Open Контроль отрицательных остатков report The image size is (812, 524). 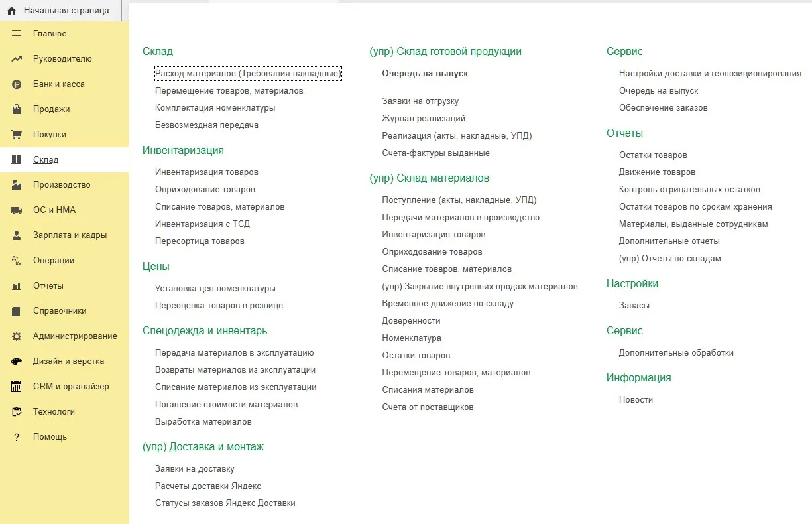(689, 190)
